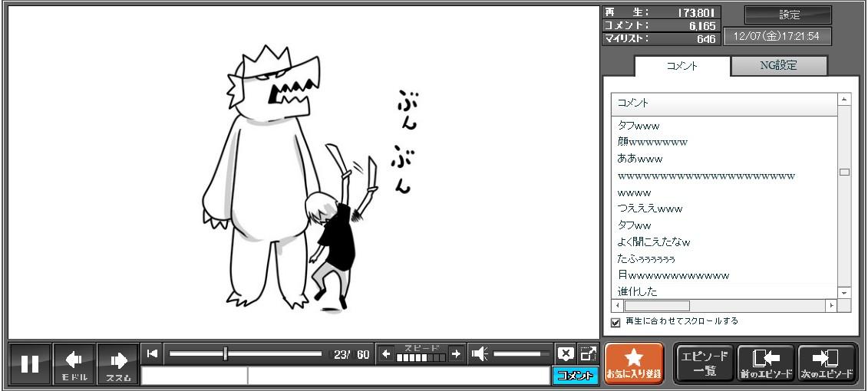This screenshot has height=391, width=868.
Task: Toggle scroll-with-playback checkbox
Action: click(616, 323)
